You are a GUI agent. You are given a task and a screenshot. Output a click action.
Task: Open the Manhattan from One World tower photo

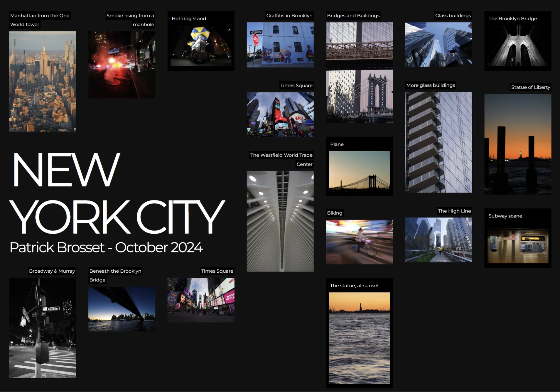42,81
